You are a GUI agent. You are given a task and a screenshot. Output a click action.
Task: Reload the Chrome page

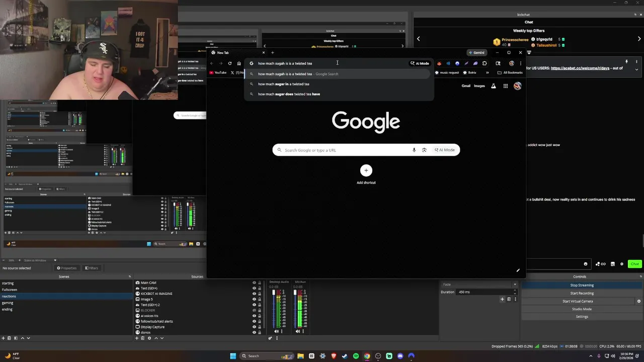[230, 63]
